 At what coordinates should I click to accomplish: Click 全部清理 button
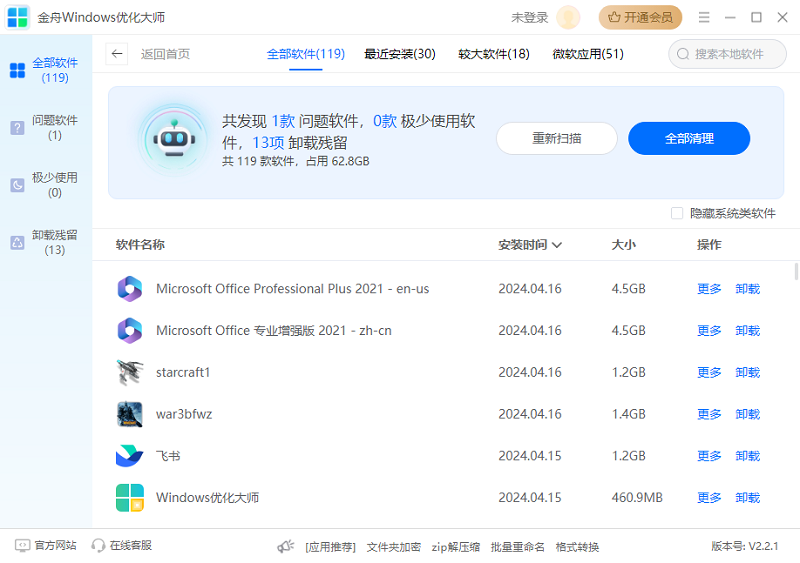coord(689,138)
